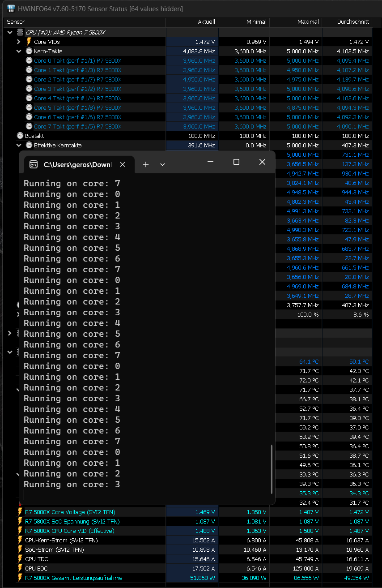The height and width of the screenshot is (588, 382).
Task: Collapse the Kern-Takte group
Action: point(18,51)
